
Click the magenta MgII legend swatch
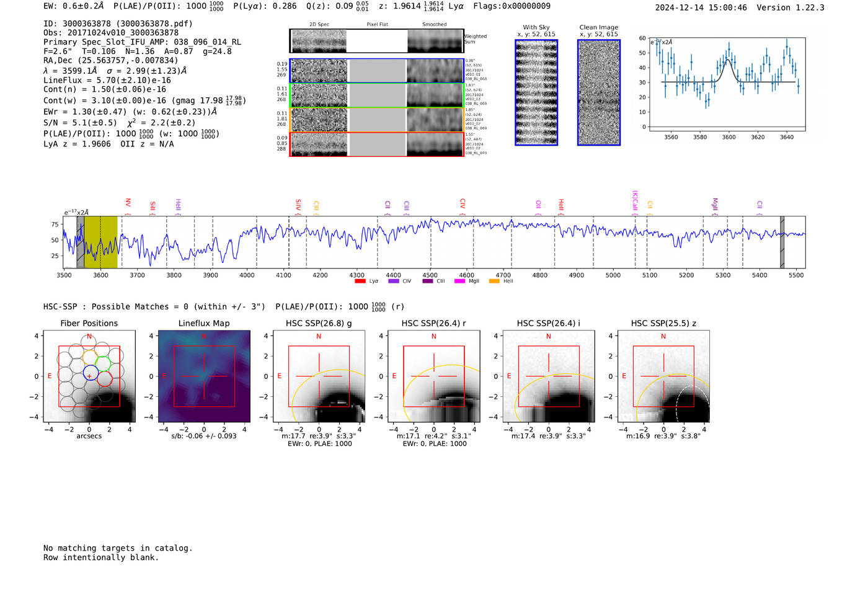(459, 282)
